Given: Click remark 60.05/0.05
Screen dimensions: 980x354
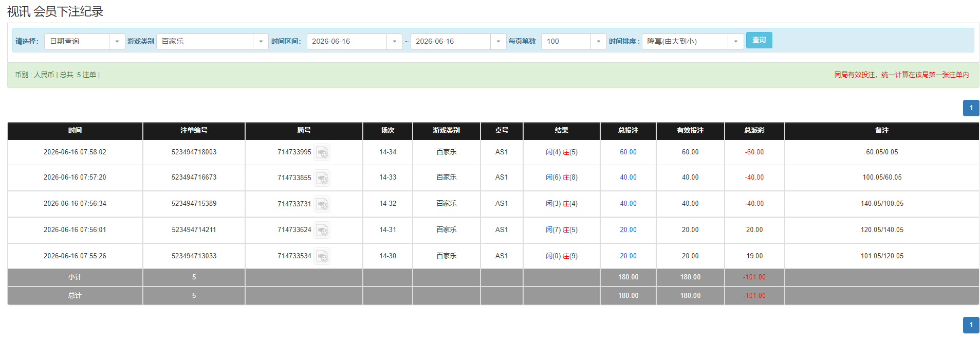Looking at the screenshot, I should tap(882, 152).
